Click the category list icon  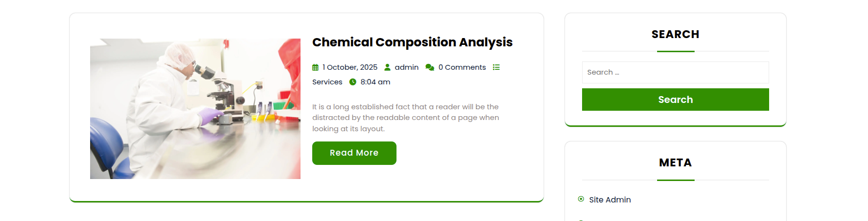pyautogui.click(x=496, y=67)
